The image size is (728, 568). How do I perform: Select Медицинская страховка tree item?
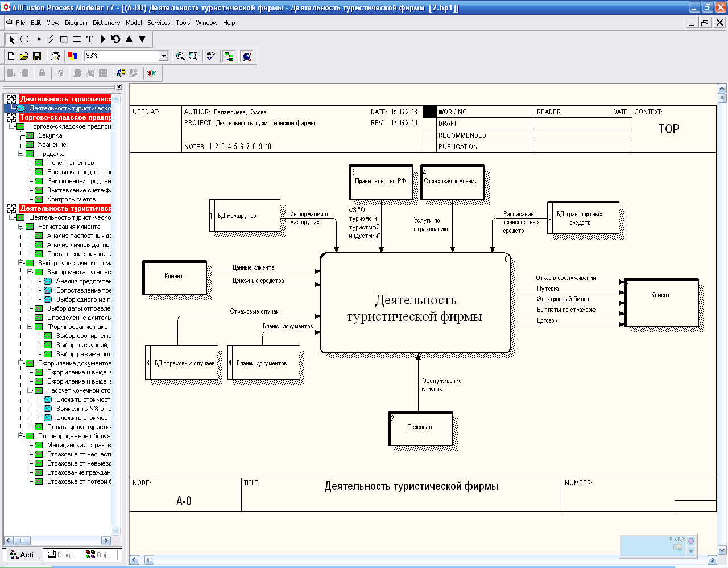tap(78, 445)
